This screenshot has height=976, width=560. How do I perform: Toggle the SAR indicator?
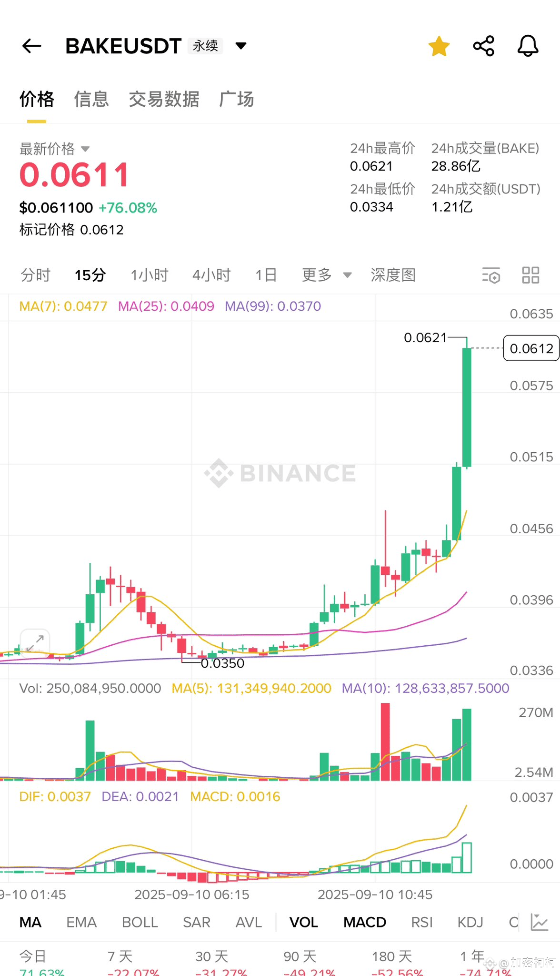(x=197, y=922)
